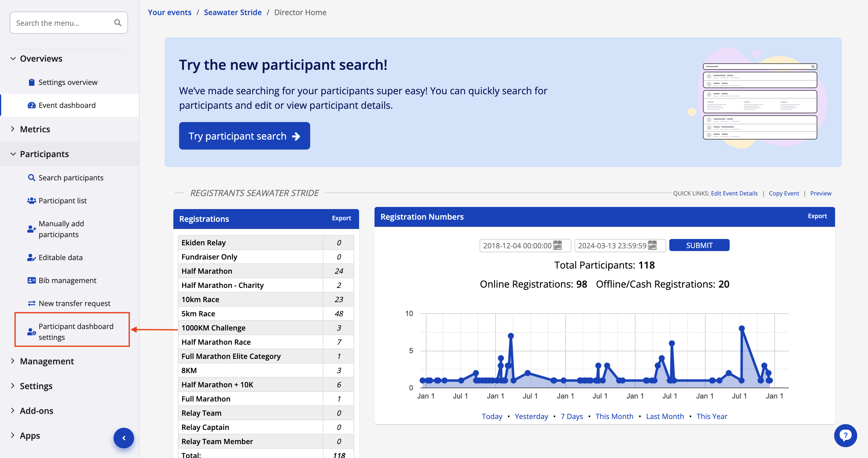The image size is (868, 458).
Task: Collapse the Overviews menu section
Action: pyautogui.click(x=13, y=59)
